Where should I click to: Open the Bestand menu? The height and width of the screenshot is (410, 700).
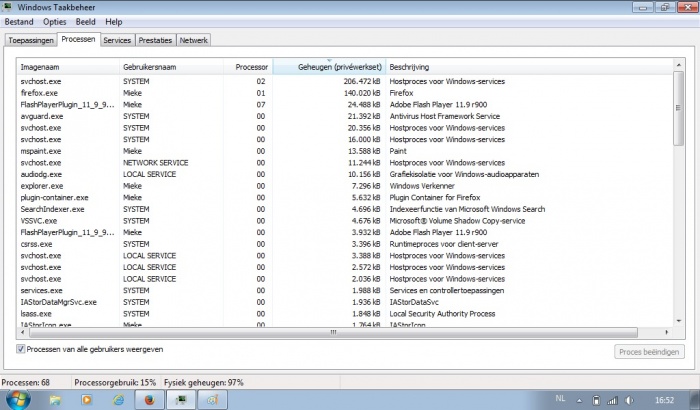(x=19, y=22)
